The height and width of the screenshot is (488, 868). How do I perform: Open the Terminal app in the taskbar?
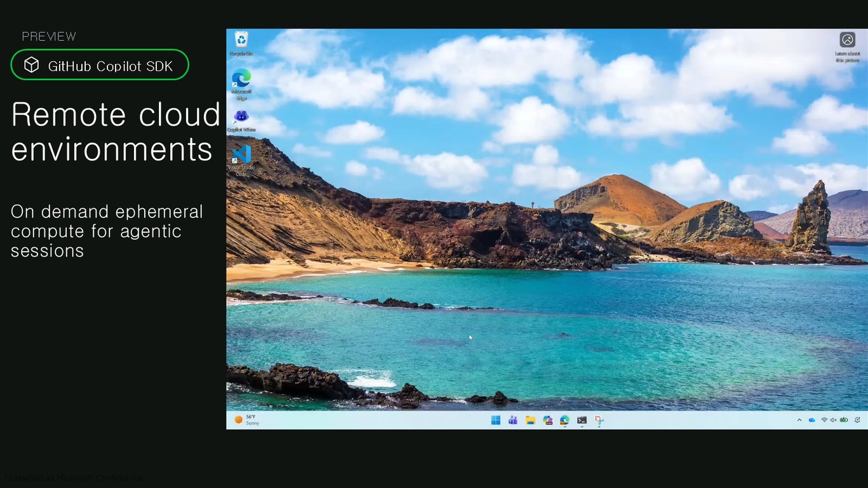(581, 420)
